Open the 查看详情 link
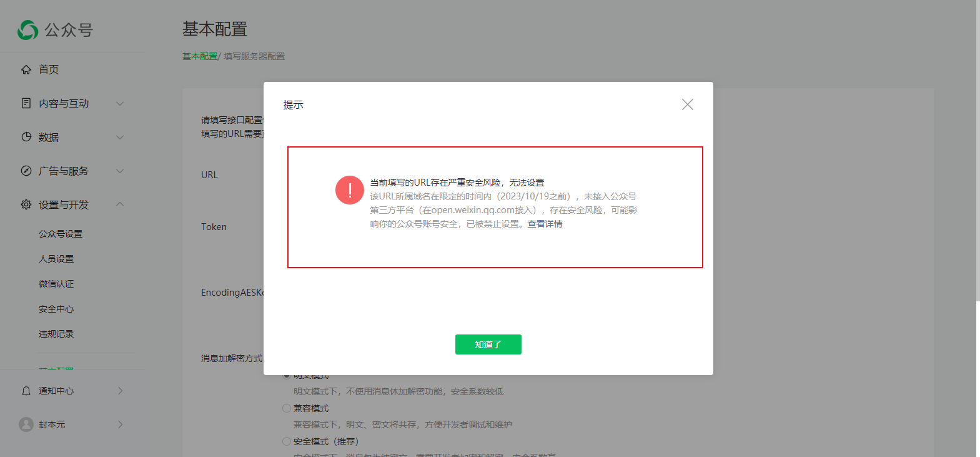This screenshot has height=457, width=980. (545, 224)
